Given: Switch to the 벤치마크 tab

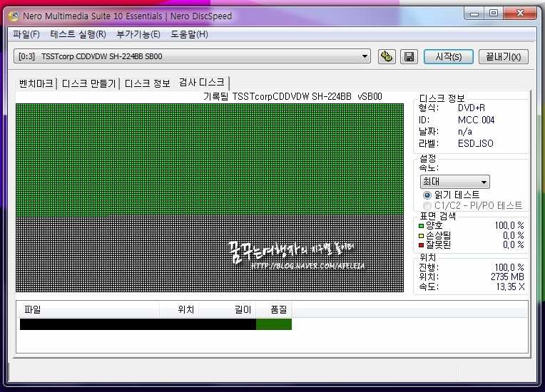Looking at the screenshot, I should pos(36,83).
